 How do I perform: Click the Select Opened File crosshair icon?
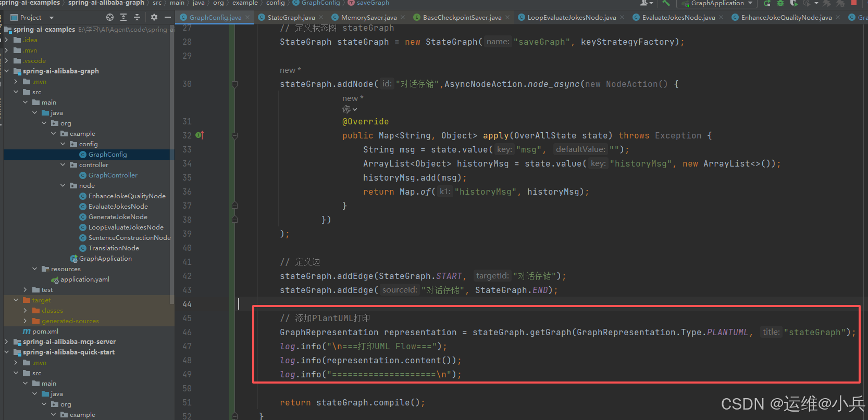pos(109,17)
